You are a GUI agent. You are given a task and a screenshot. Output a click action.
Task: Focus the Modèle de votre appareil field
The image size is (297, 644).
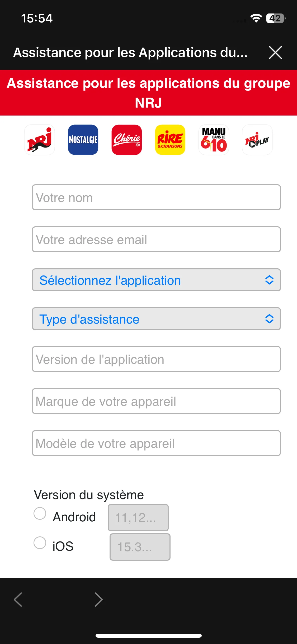point(156,443)
